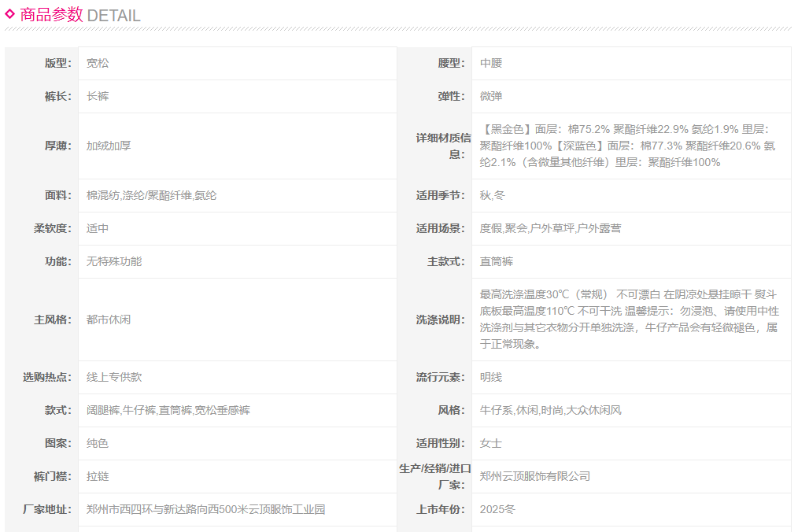The height and width of the screenshot is (532, 798).
Task: Select the 拉链 fly type value
Action: 98,476
